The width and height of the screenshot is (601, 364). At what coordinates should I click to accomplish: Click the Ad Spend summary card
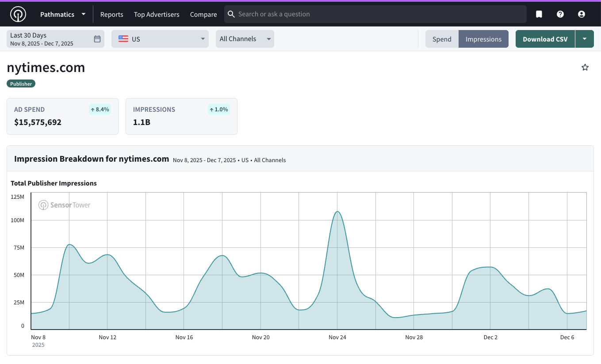click(62, 116)
